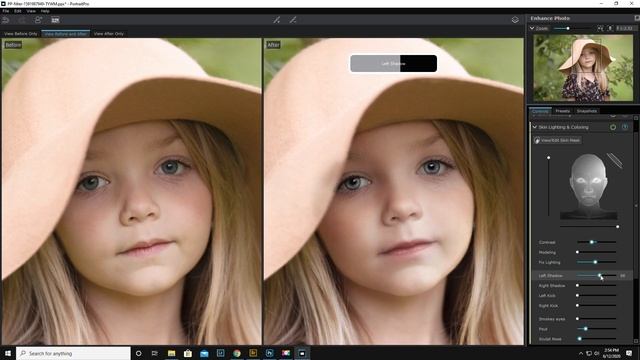The width and height of the screenshot is (640, 360).
Task: Click the Left Kick slider
Action: click(x=596, y=295)
